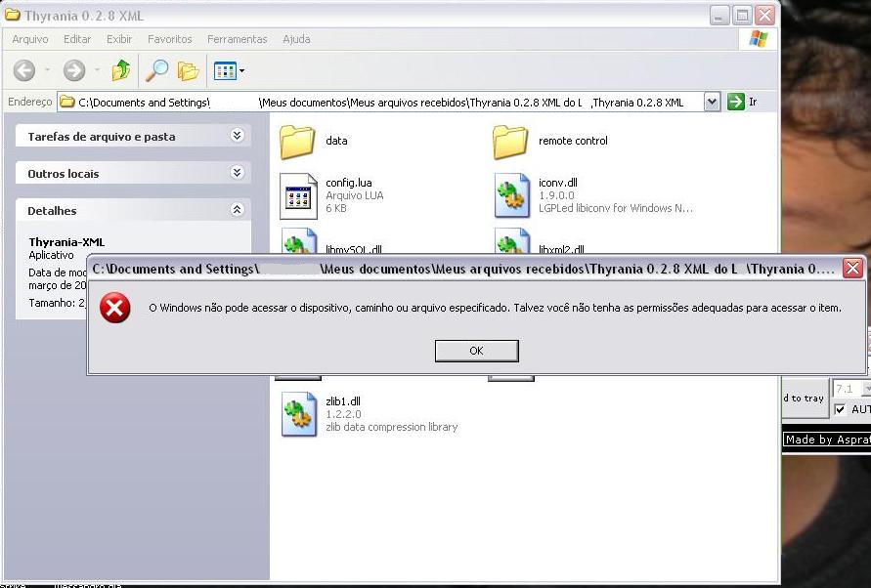871x588 pixels.
Task: Click the 'iconv.dll' file name
Action: click(558, 183)
